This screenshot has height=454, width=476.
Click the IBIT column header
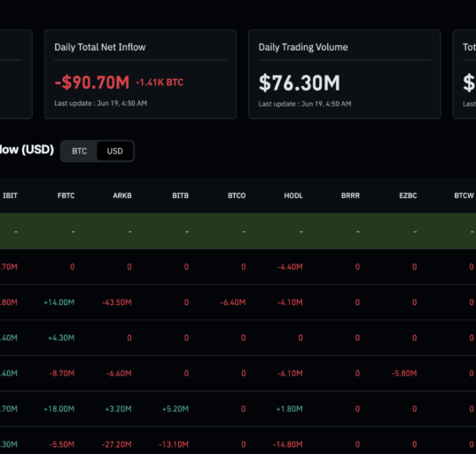coord(10,196)
